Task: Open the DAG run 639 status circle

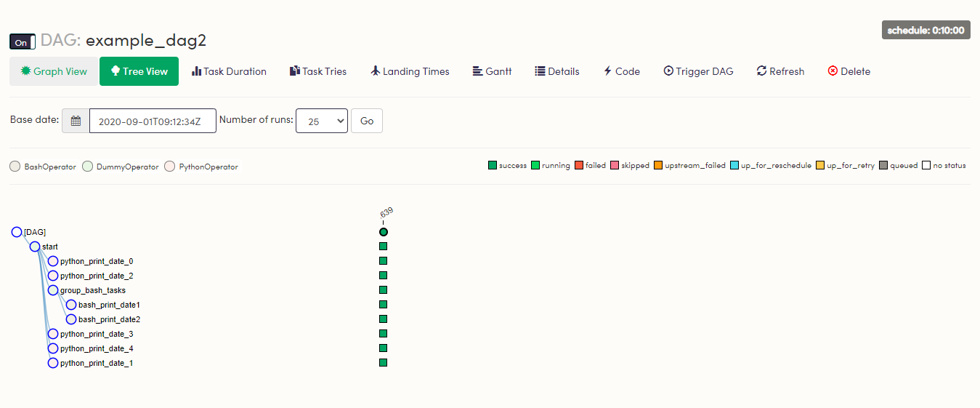Action: [x=384, y=232]
